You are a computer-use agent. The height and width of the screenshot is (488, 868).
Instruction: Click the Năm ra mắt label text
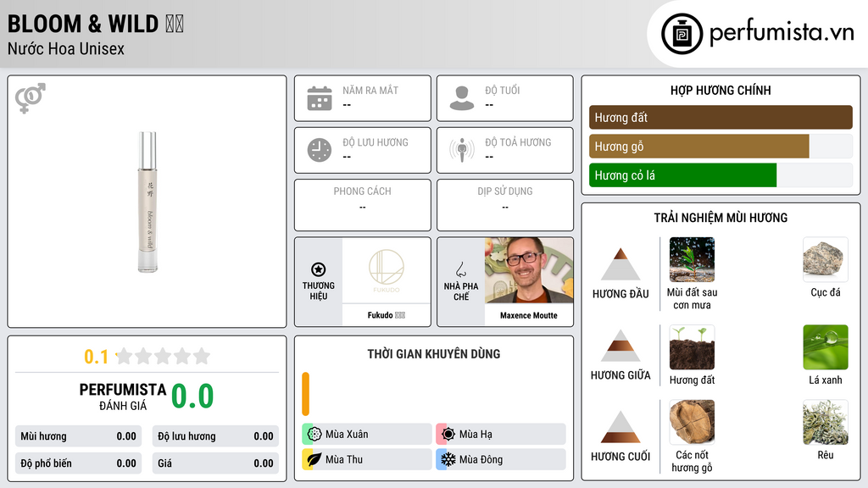[370, 90]
